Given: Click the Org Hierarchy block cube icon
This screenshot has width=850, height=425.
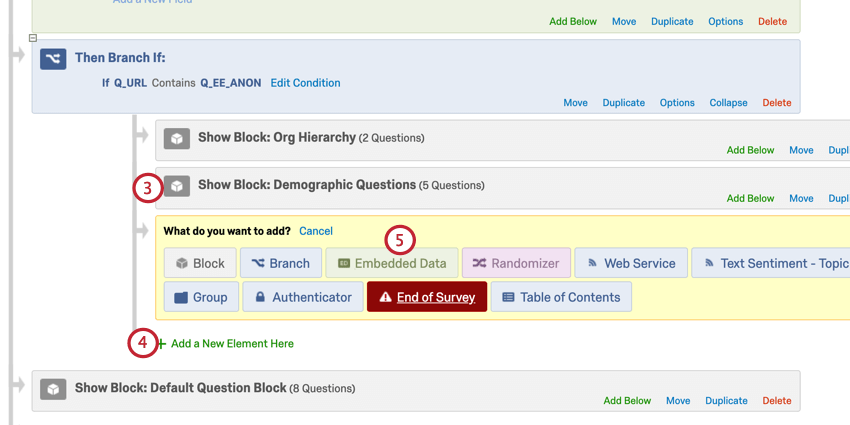Looking at the screenshot, I should coord(177,138).
